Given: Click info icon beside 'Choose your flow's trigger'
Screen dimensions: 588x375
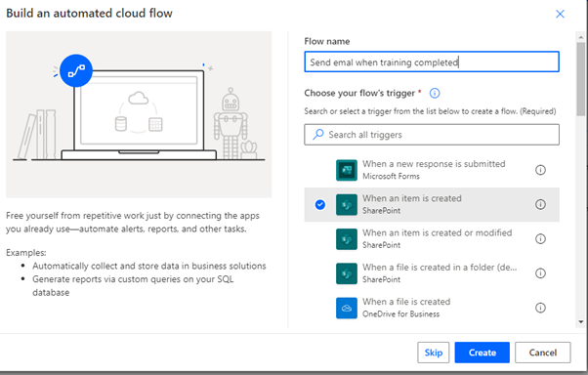Looking at the screenshot, I should 435,93.
